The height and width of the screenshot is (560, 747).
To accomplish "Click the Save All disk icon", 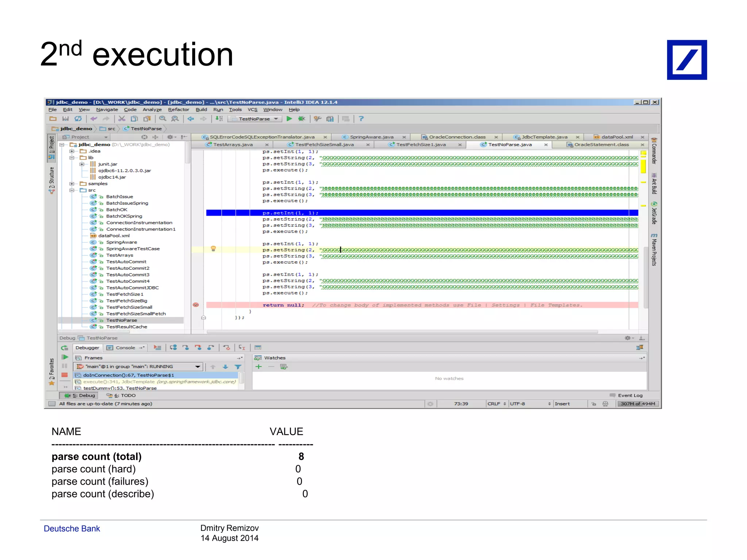I will tap(66, 119).
